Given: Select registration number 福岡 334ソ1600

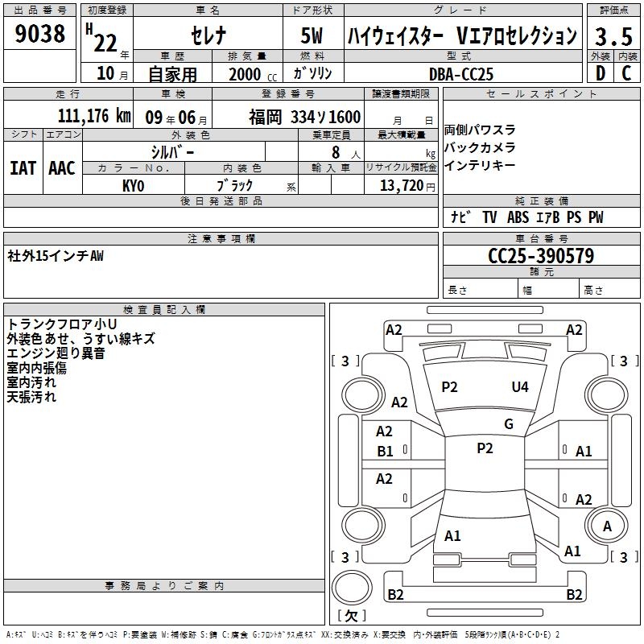Looking at the screenshot, I should [304, 118].
